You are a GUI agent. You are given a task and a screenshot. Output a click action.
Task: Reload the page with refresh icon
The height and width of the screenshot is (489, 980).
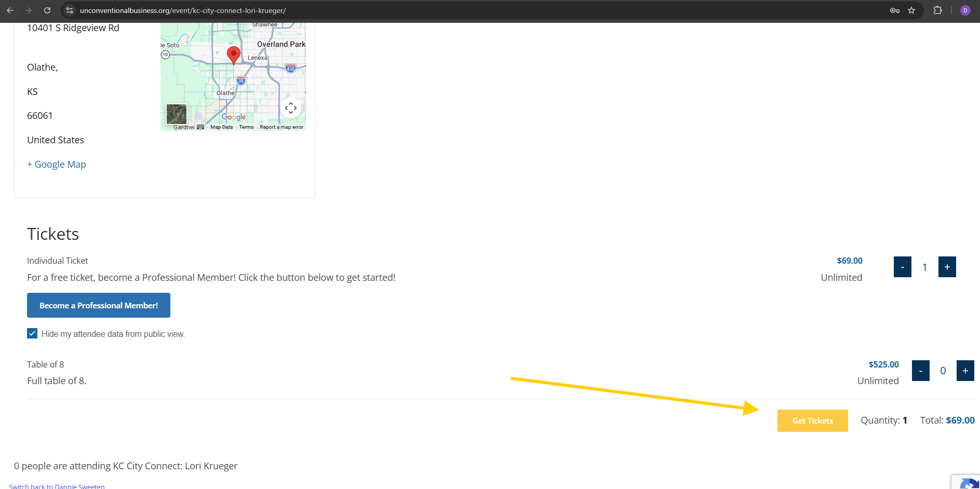47,10
